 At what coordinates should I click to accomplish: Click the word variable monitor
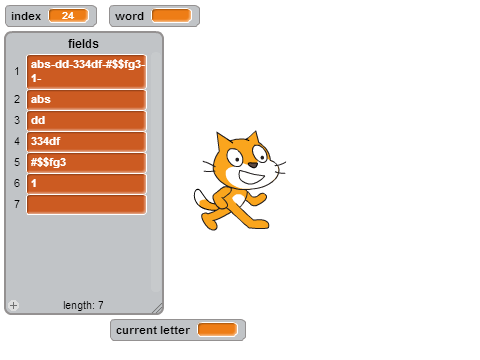click(155, 16)
